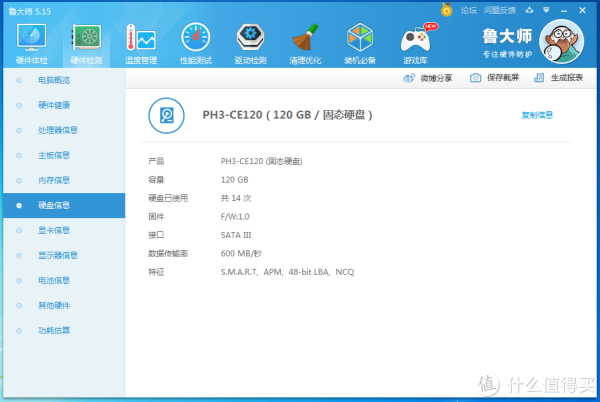Launch 性能测试 performance test gauge icon
This screenshot has height=402, width=600.
pyautogui.click(x=196, y=44)
